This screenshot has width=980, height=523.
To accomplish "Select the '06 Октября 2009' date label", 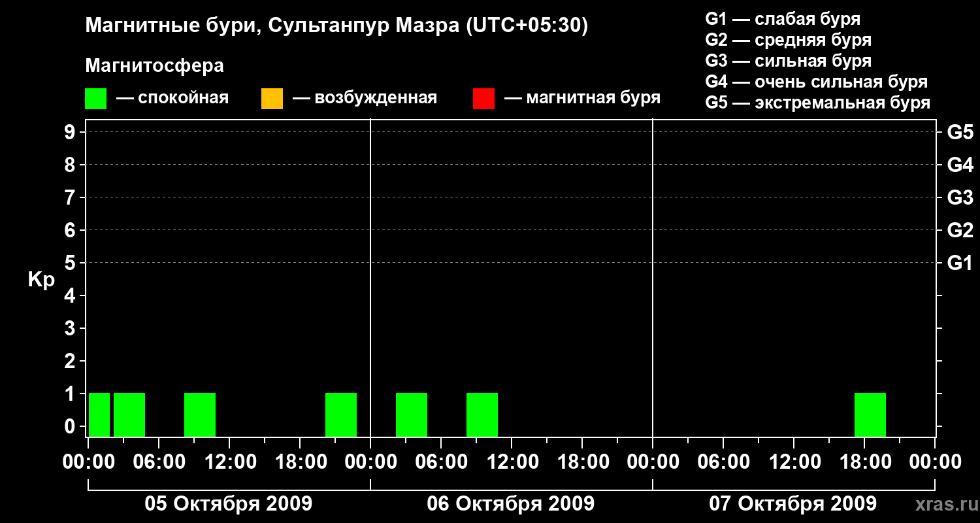I will click(x=511, y=504).
